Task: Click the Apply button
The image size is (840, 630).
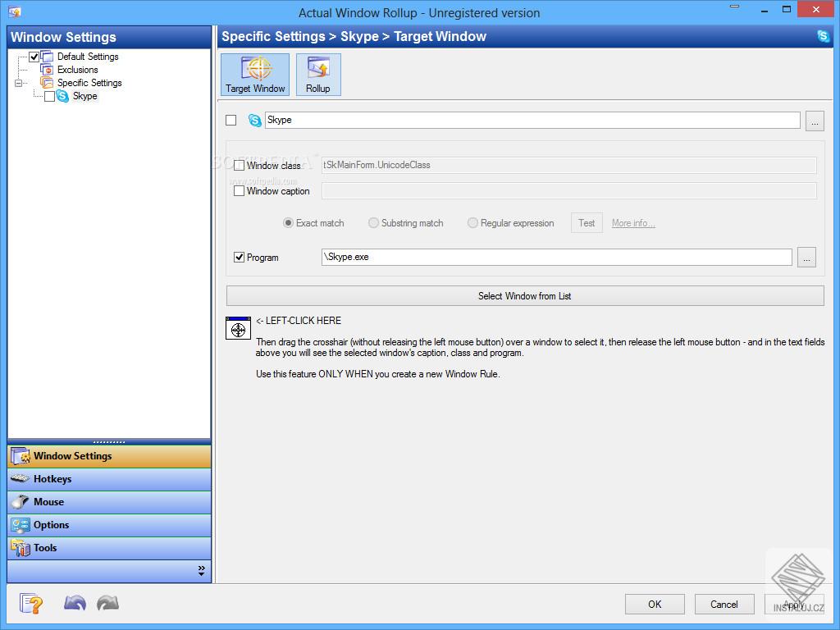Action: pyautogui.click(x=794, y=605)
